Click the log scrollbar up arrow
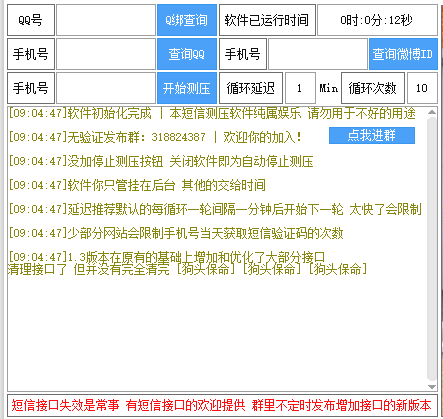 click(x=432, y=112)
